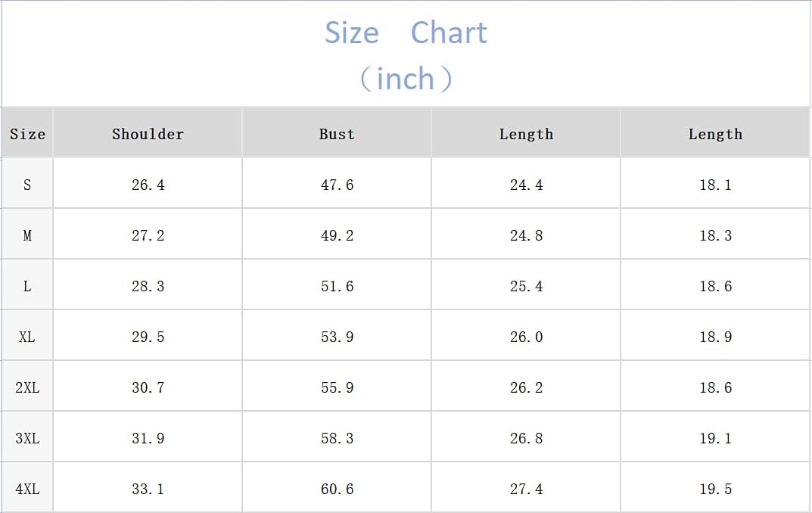Click the last column value 18.1

pos(715,185)
